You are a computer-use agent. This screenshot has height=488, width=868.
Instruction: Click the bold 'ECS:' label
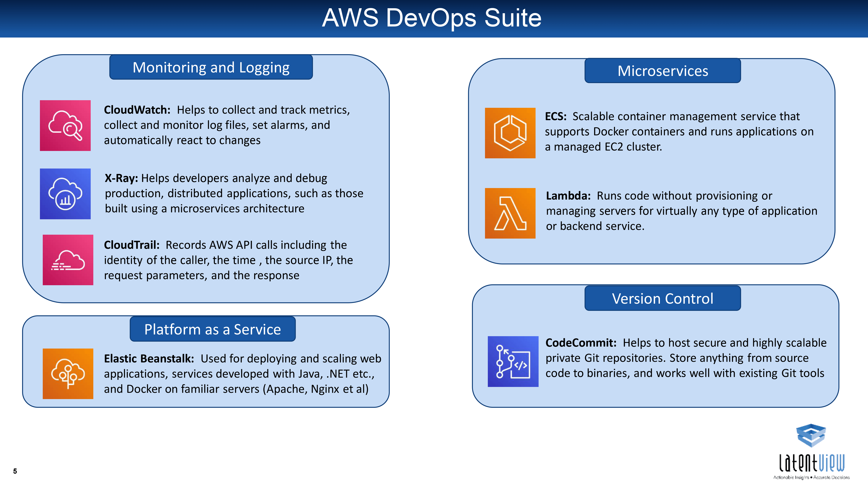click(556, 116)
